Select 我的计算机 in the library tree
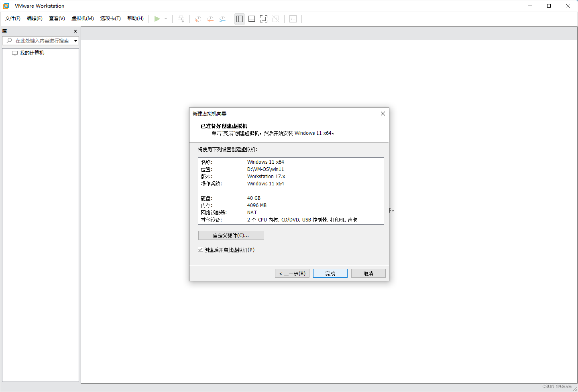 coord(32,53)
